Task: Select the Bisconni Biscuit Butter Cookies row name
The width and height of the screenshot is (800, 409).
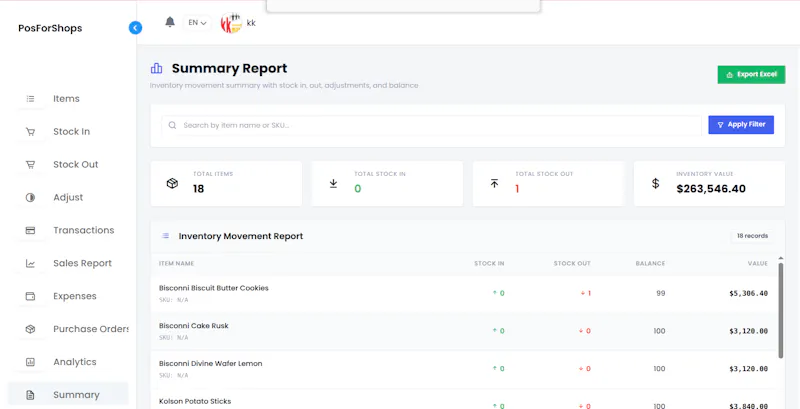Action: pyautogui.click(x=214, y=288)
